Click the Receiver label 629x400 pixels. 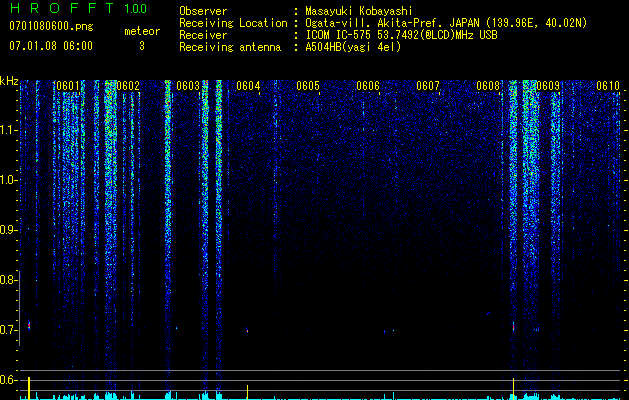(203, 35)
